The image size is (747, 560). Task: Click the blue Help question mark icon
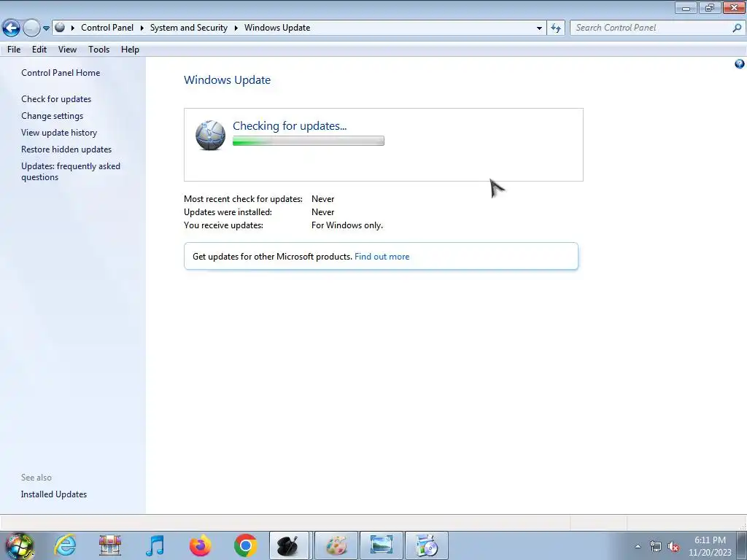coord(740,64)
